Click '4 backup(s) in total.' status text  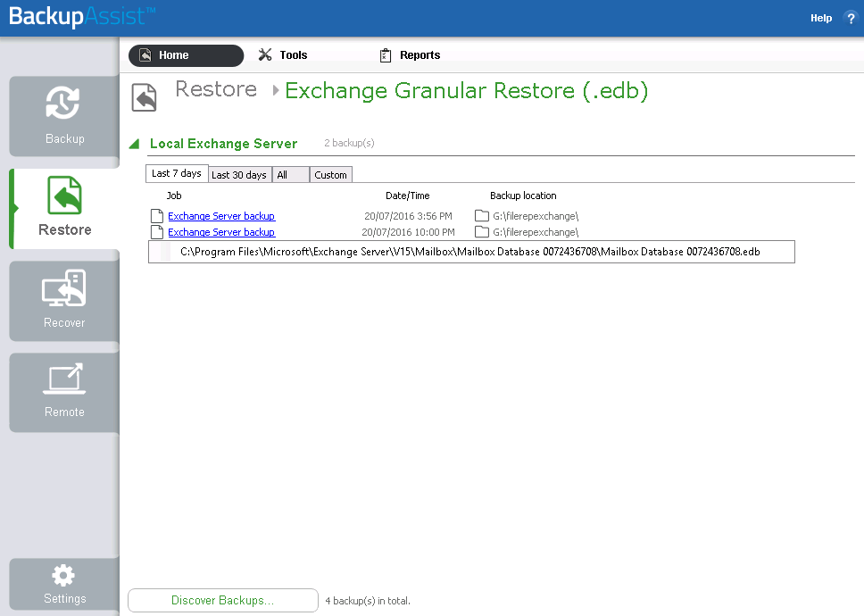[x=368, y=601]
